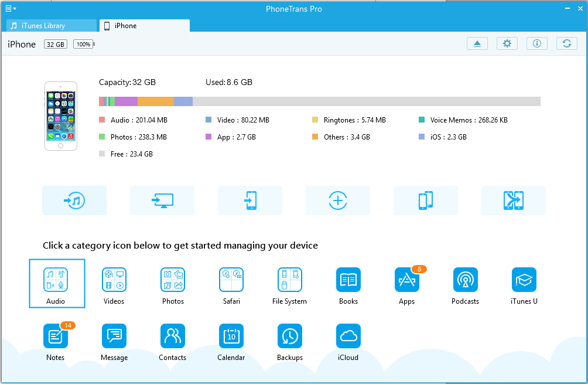
Task: Switch to the iTunes Library tab
Action: click(x=52, y=26)
